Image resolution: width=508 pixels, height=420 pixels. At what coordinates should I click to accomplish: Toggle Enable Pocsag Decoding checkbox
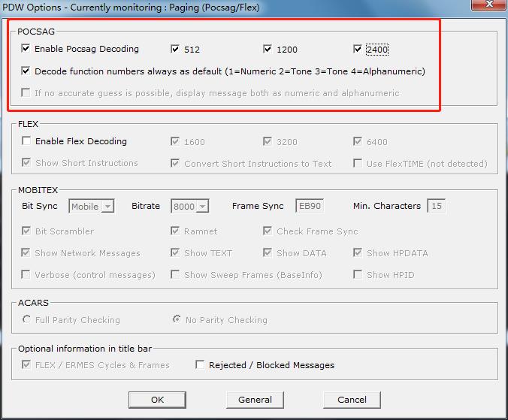point(26,49)
